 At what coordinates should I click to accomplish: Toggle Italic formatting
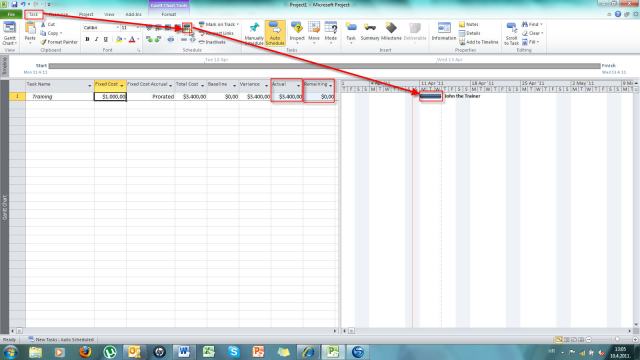[x=96, y=39]
